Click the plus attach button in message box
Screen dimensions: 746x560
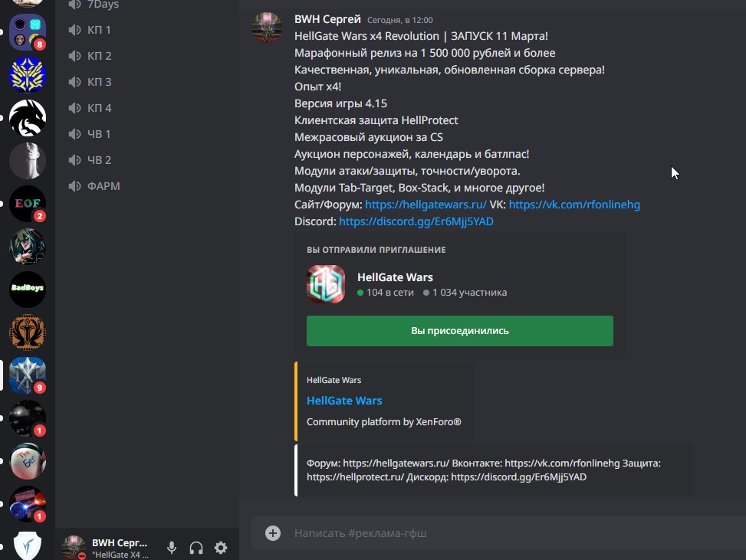tap(273, 533)
